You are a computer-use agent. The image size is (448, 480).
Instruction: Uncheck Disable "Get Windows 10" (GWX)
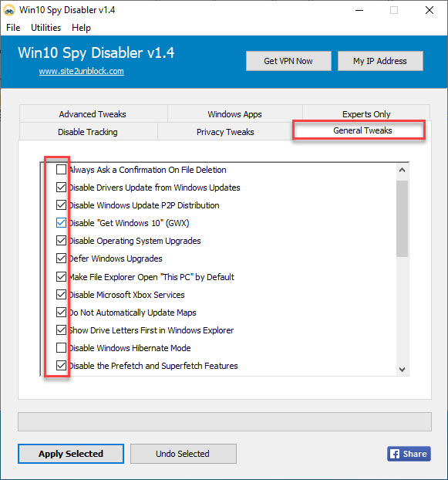click(x=61, y=222)
